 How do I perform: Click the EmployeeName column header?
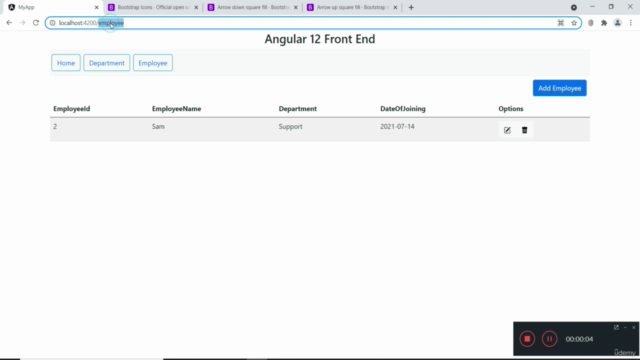point(176,109)
